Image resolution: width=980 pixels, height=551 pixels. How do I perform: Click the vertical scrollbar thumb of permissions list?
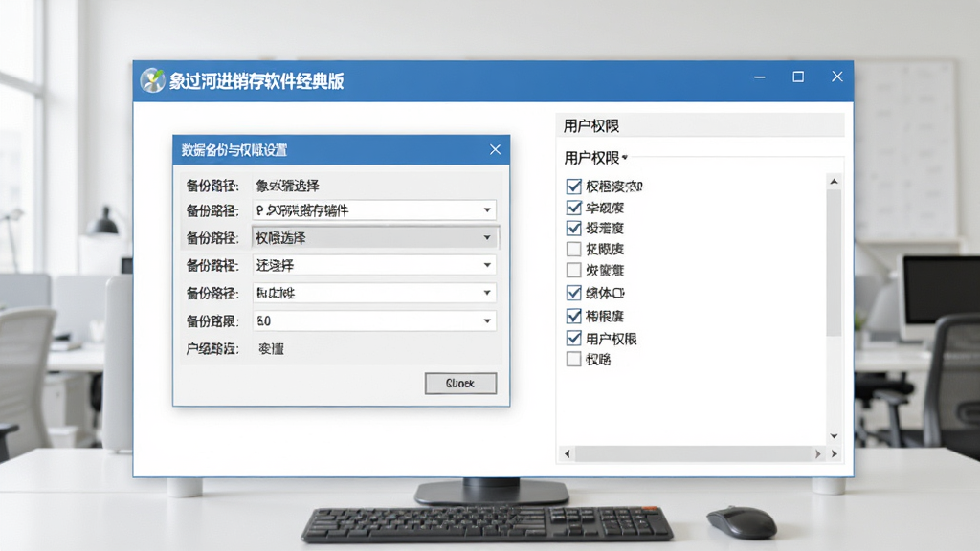(834, 262)
